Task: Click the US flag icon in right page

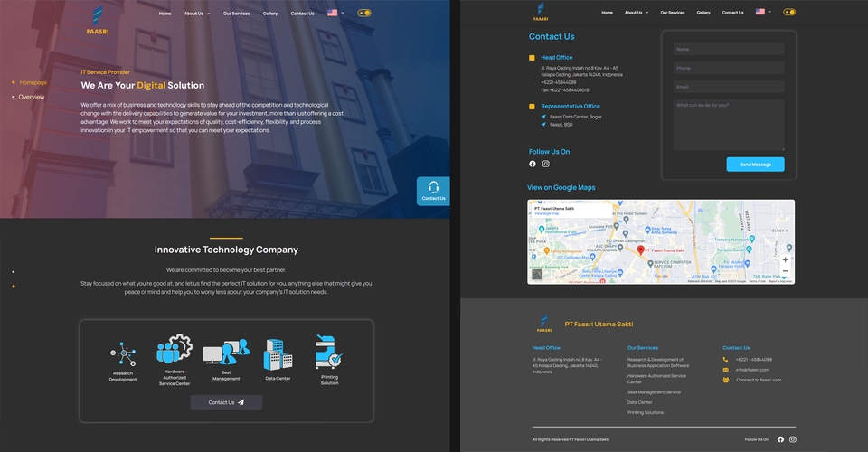Action: [760, 12]
